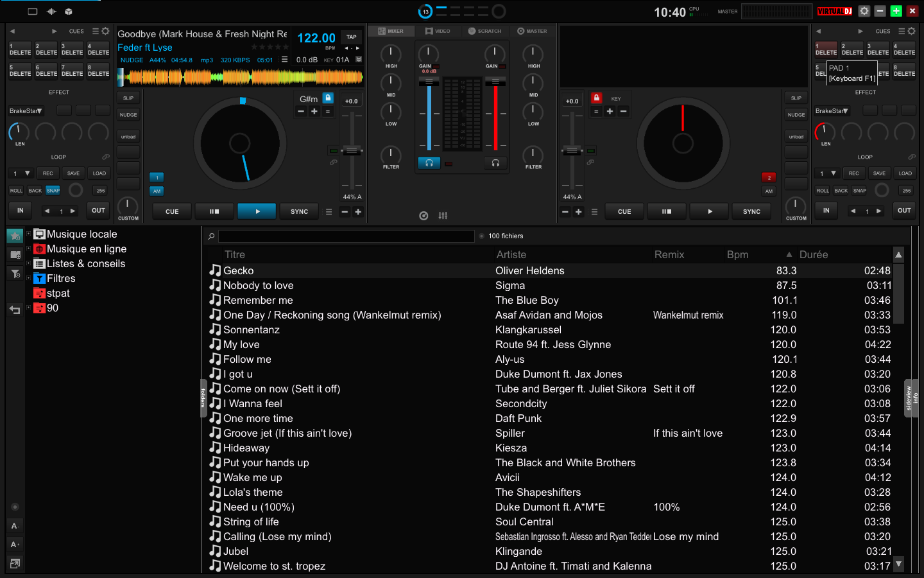Toggle left deck SLIP mode
This screenshot has height=578, width=924.
click(x=128, y=98)
